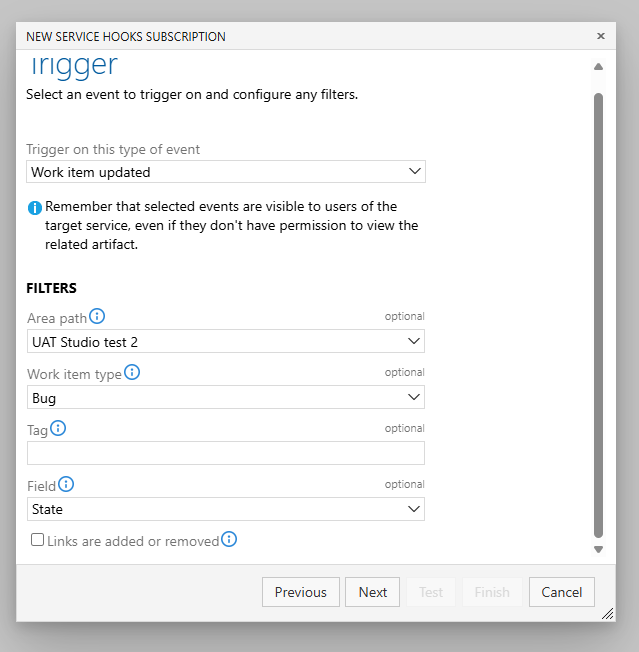Close the New Service Hooks Subscription dialog
Viewport: 639px width, 652px height.
[601, 36]
